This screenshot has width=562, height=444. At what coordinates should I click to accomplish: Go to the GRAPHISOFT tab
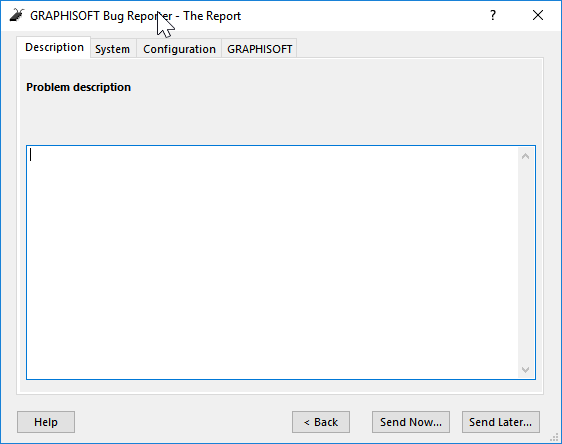pyautogui.click(x=259, y=49)
